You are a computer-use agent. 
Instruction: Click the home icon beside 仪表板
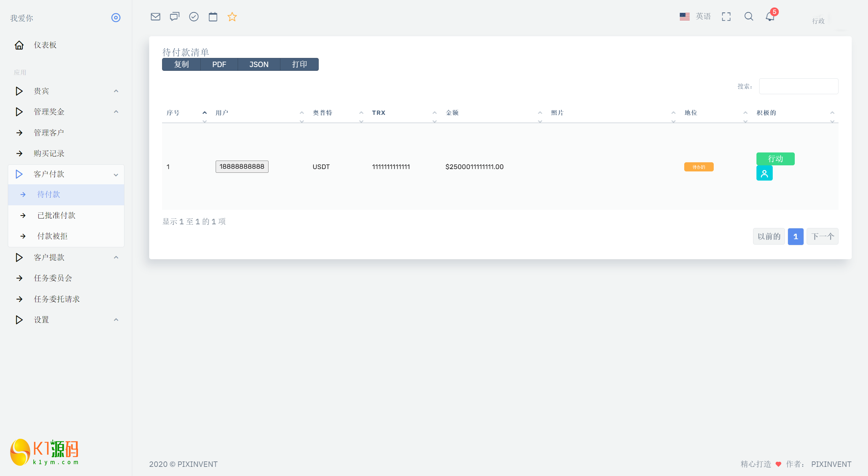pyautogui.click(x=19, y=45)
